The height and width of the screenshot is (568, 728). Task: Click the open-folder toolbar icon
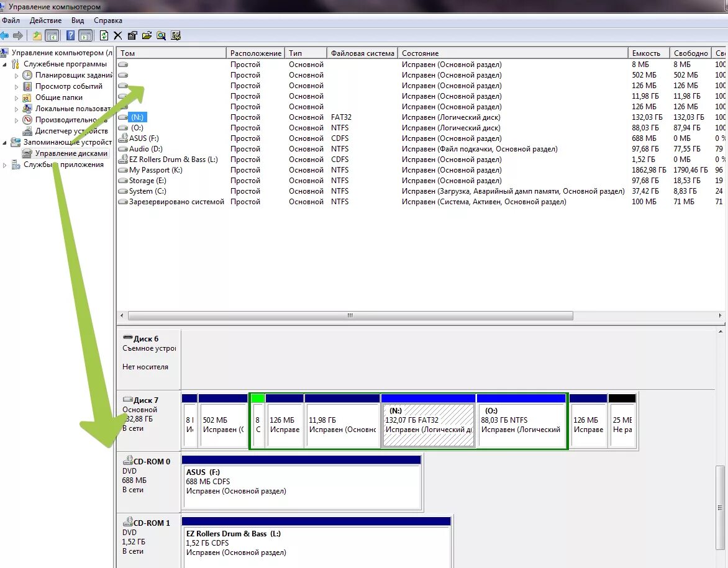147,35
